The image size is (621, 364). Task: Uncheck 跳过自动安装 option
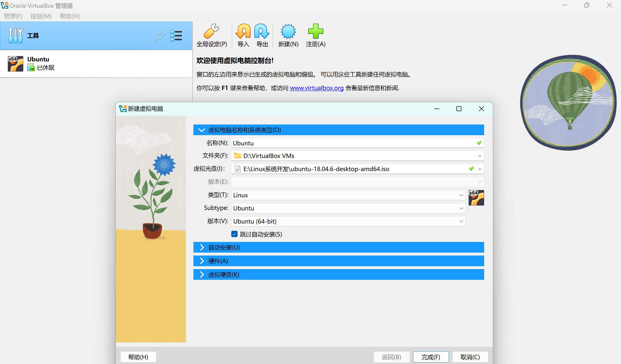point(234,234)
